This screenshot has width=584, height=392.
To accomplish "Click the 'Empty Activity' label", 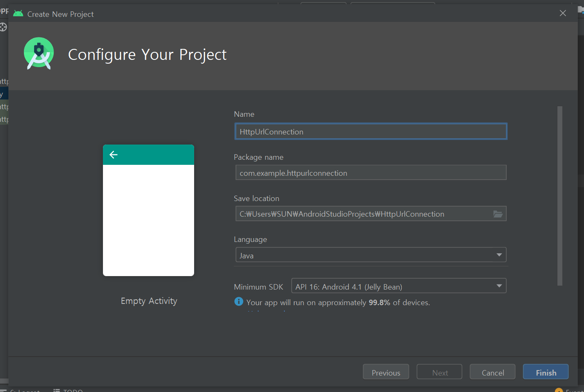I will [149, 301].
